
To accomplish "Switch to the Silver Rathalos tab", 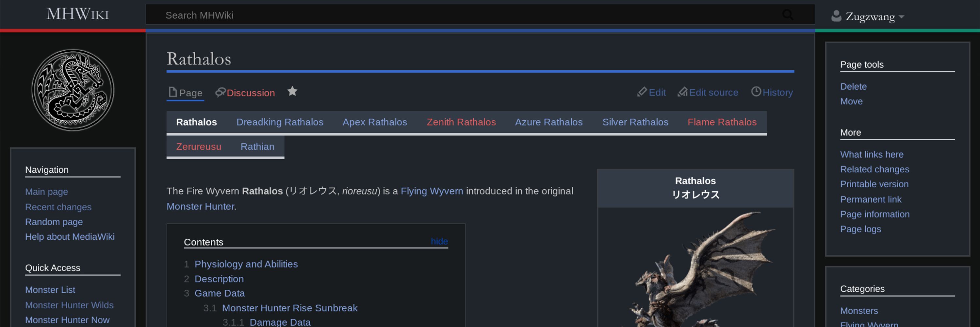I will (x=635, y=122).
